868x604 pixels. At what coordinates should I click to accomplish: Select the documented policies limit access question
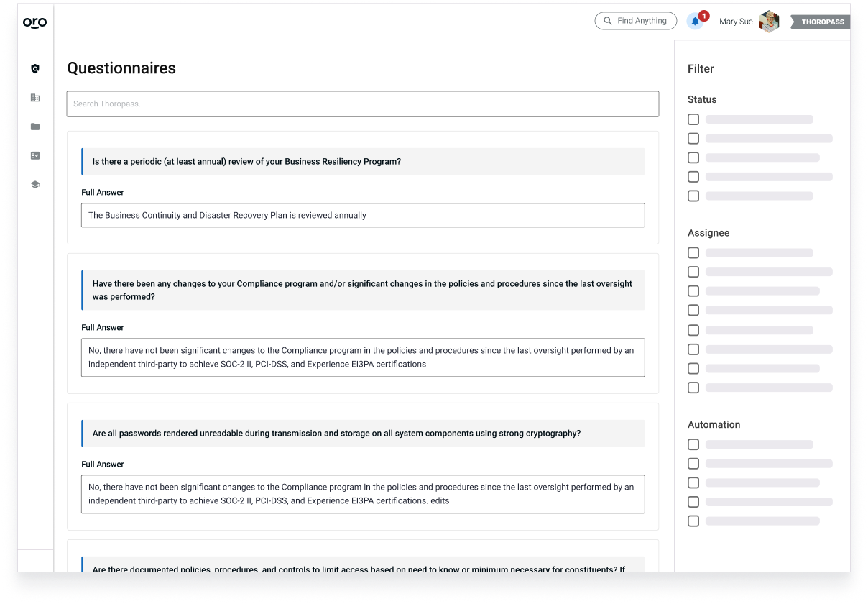[363, 565]
